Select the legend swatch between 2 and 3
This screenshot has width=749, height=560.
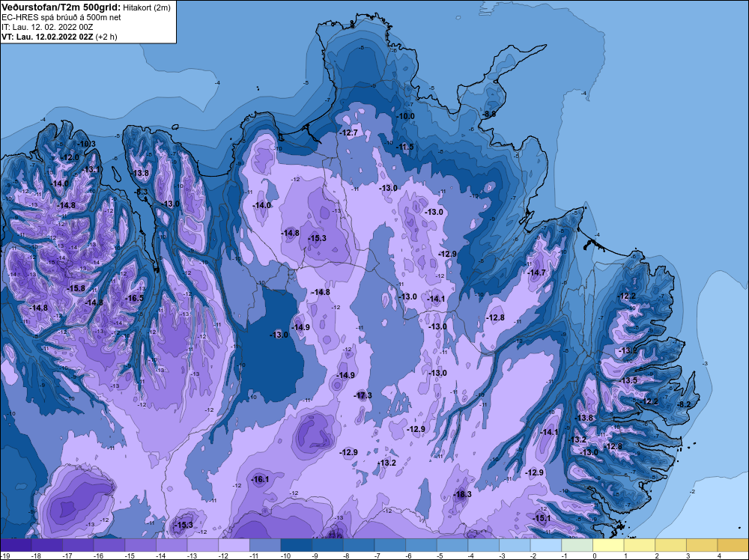click(x=670, y=545)
